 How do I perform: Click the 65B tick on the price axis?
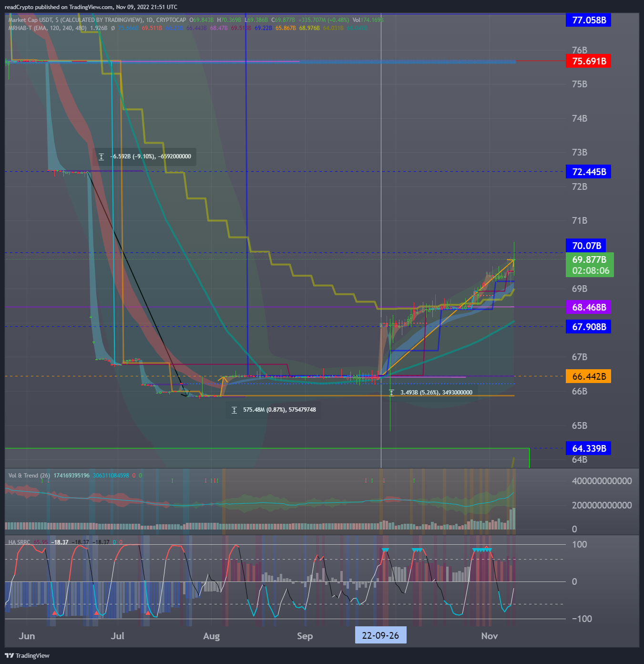click(580, 425)
